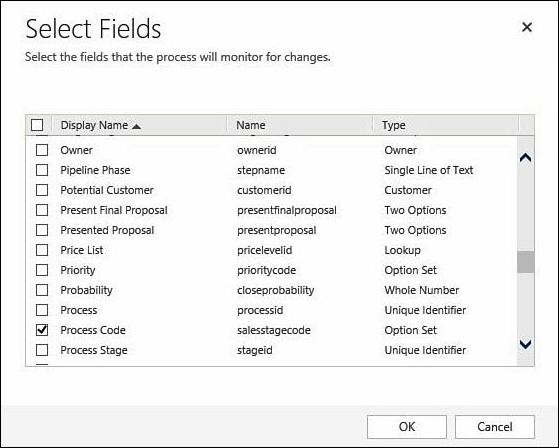Tick the Process Stage checkbox

[x=42, y=350]
